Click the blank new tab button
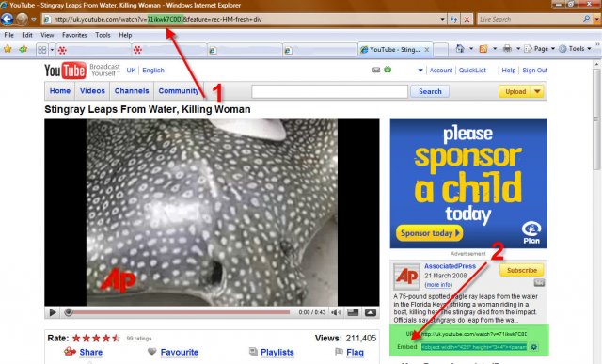The height and width of the screenshot is (364, 602). click(441, 50)
